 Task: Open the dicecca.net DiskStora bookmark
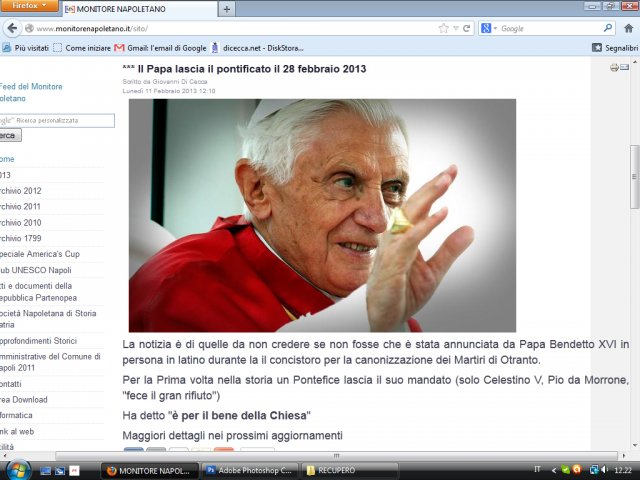[x=257, y=48]
